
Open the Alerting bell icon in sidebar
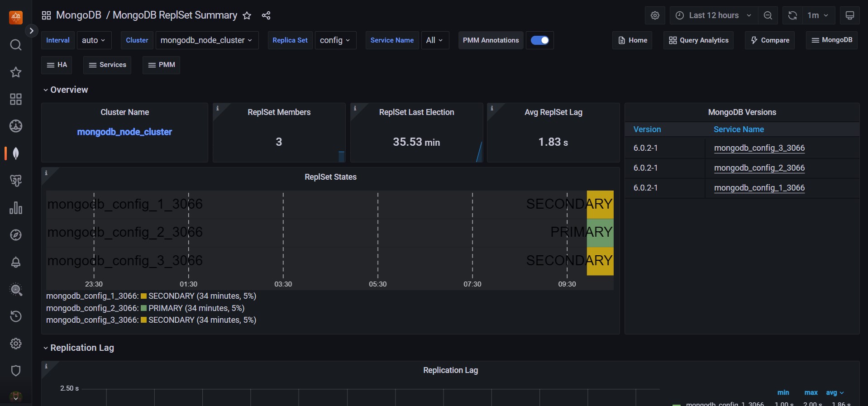click(x=16, y=262)
